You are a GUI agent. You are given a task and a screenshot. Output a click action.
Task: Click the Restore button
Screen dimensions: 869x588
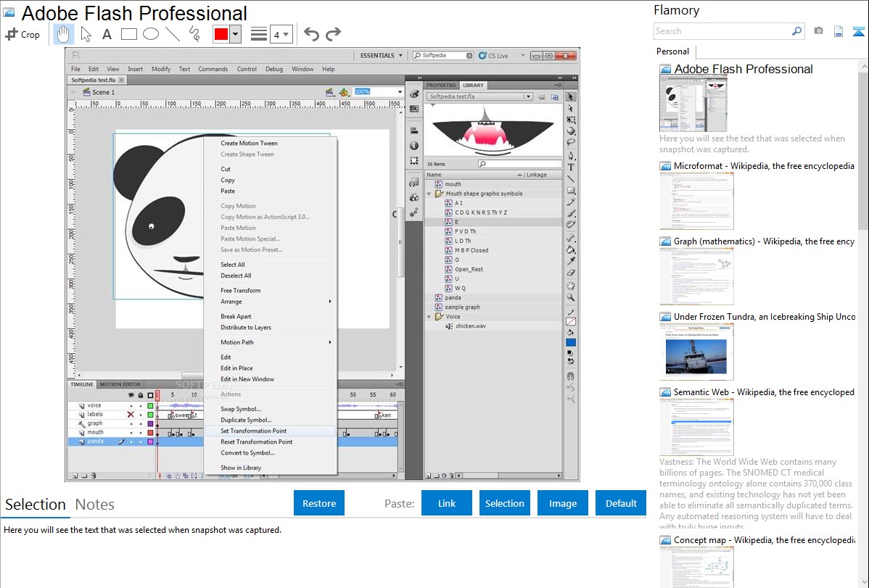click(319, 503)
